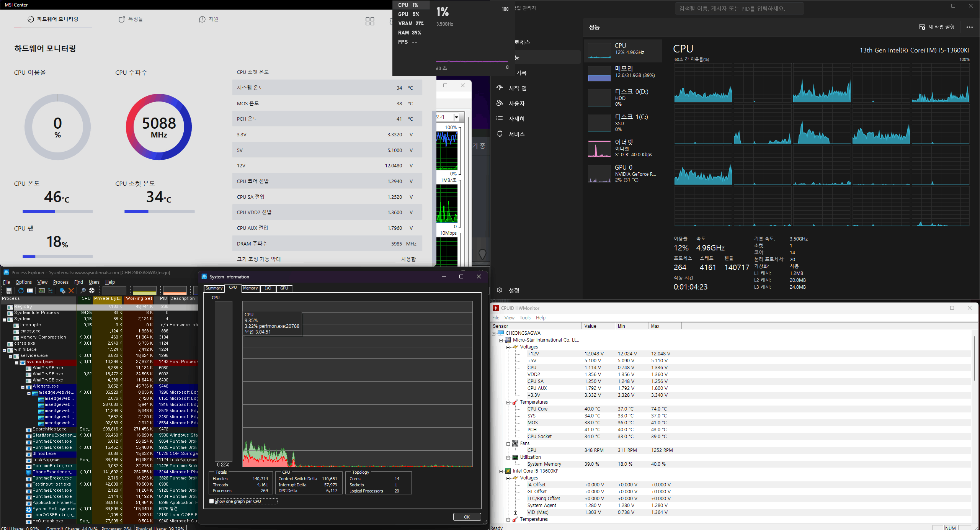This screenshot has width=980, height=530.
Task: Toggle the process tree view icon
Action: (51, 291)
